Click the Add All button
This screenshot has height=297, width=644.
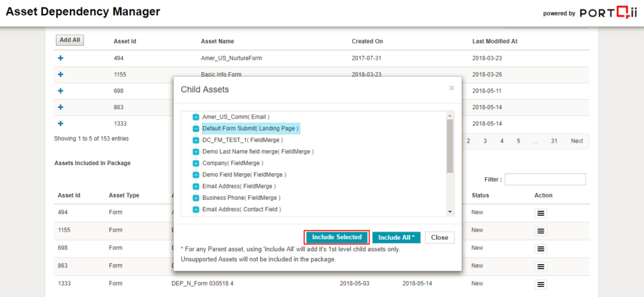[x=69, y=40]
